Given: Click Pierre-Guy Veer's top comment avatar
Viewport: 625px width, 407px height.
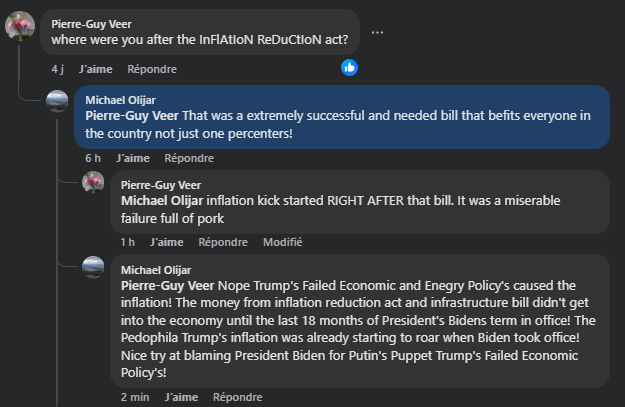Looking at the screenshot, I should tap(19, 25).
